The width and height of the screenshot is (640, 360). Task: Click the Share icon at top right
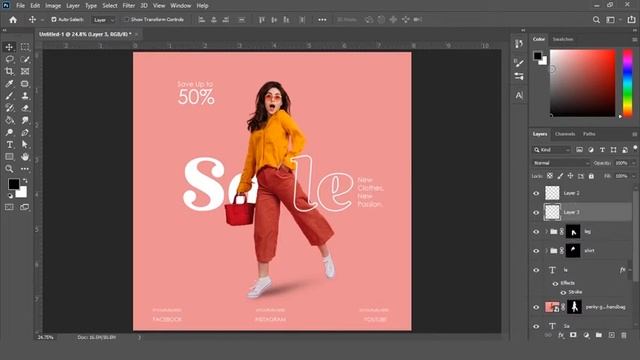coord(631,19)
